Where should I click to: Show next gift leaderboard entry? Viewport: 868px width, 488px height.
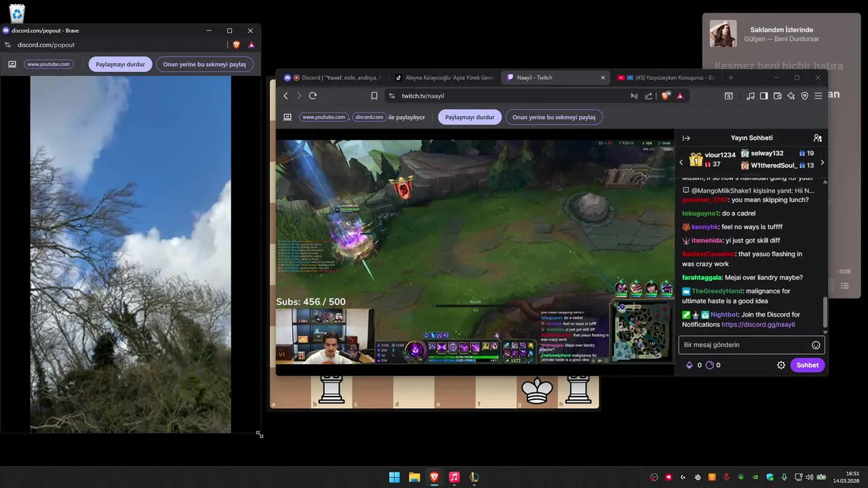(822, 163)
